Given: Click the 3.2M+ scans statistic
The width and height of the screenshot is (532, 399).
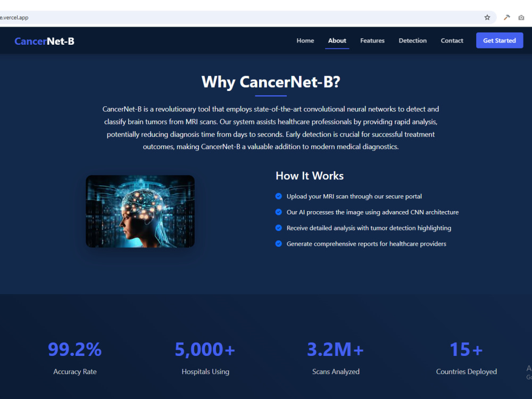Looking at the screenshot, I should 335,349.
